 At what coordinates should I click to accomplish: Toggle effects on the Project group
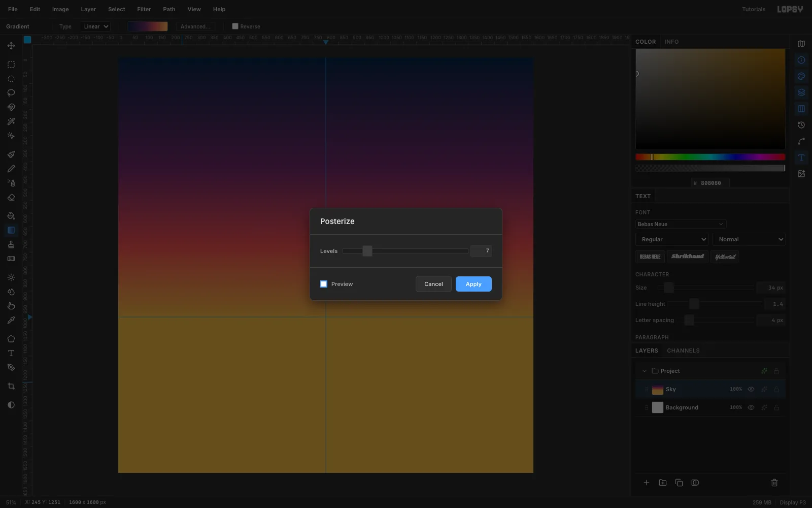764,371
